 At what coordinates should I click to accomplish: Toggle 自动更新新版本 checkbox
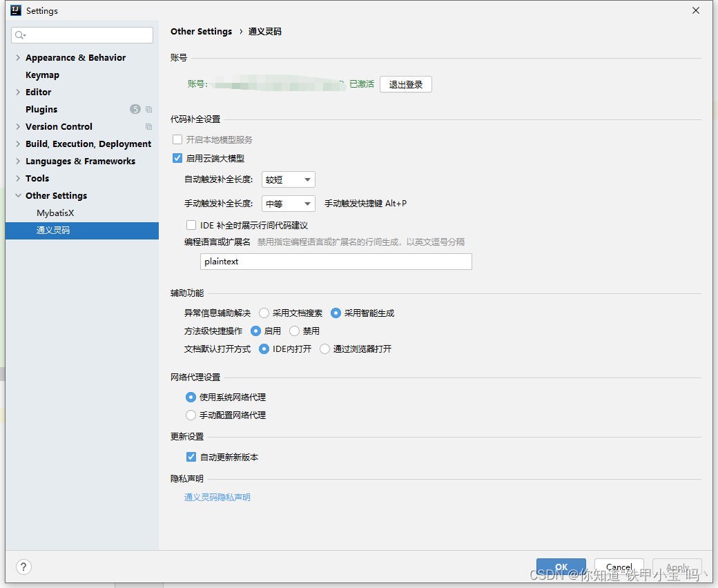point(191,457)
